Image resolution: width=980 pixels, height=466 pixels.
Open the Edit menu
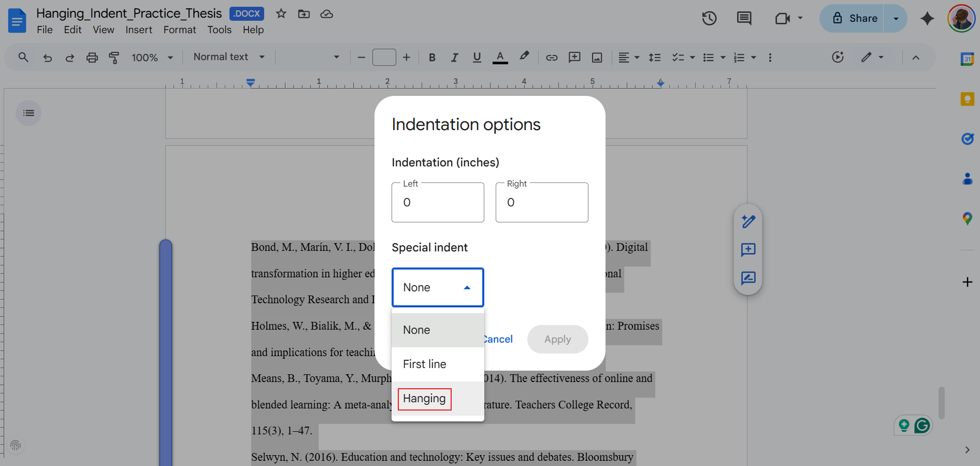point(73,30)
